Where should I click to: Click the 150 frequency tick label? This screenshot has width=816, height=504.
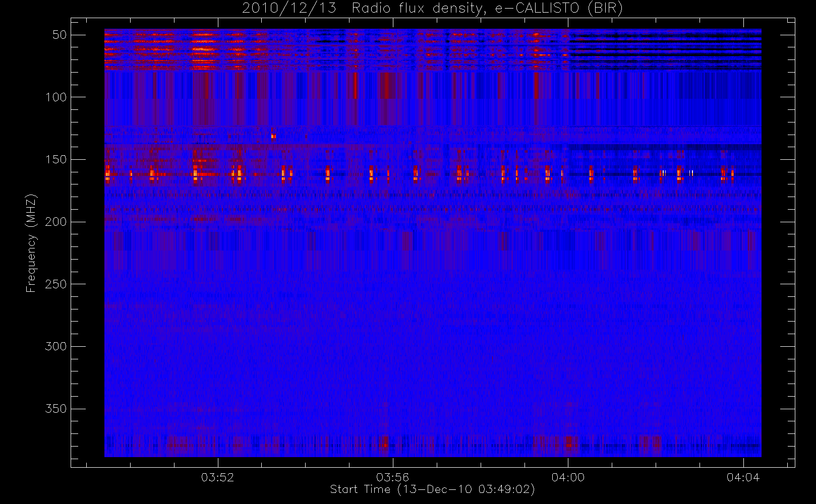56,159
